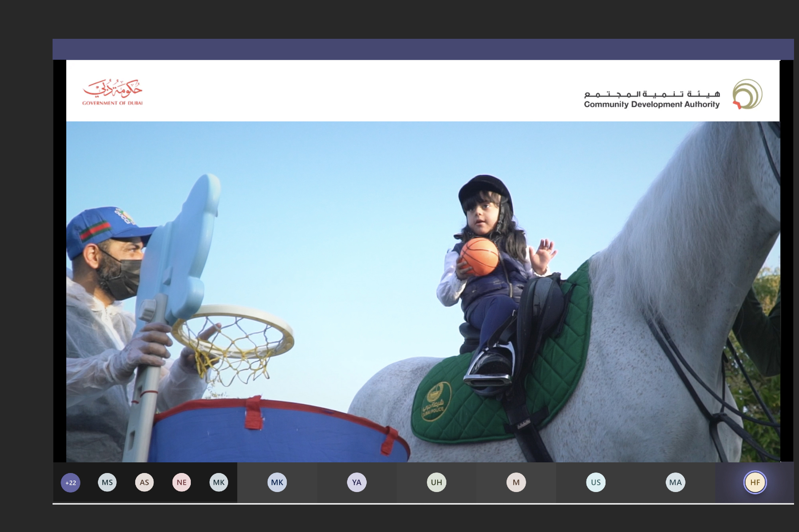This screenshot has height=532, width=799.
Task: Click the pink NE participant avatar
Action: click(182, 483)
